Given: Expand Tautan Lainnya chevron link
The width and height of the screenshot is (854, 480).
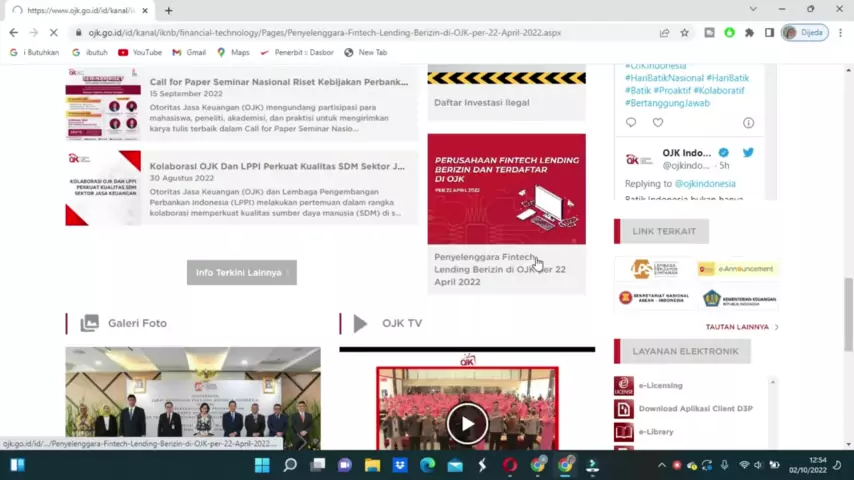Looking at the screenshot, I should point(776,327).
